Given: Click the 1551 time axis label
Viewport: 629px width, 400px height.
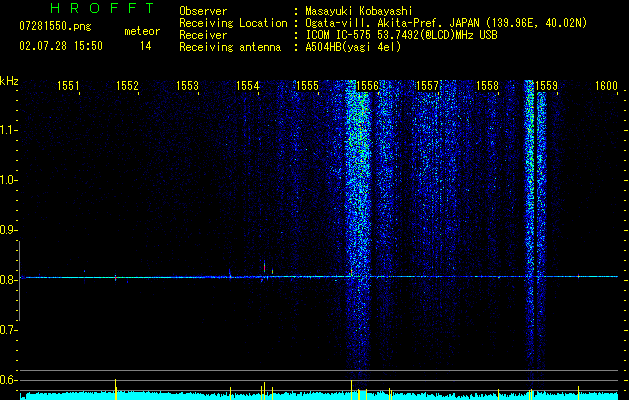Looking at the screenshot, I should [68, 85].
